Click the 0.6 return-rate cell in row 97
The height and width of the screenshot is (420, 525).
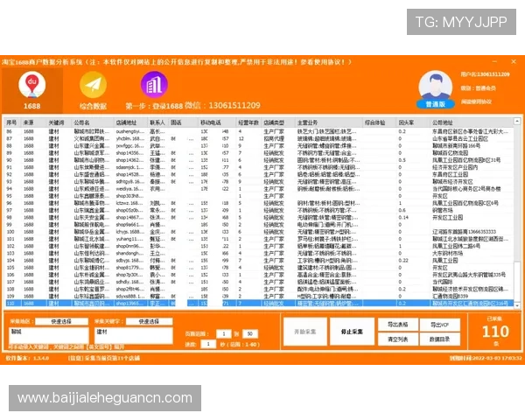pyautogui.click(x=402, y=210)
